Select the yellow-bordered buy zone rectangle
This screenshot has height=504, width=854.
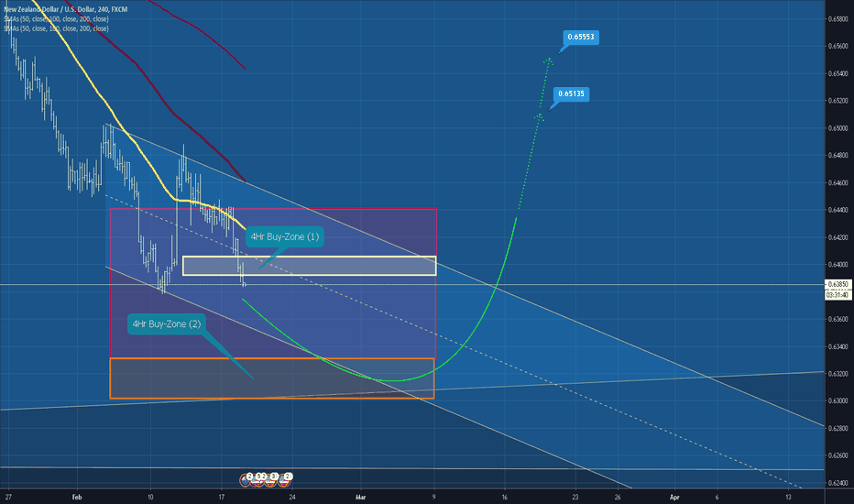point(310,266)
